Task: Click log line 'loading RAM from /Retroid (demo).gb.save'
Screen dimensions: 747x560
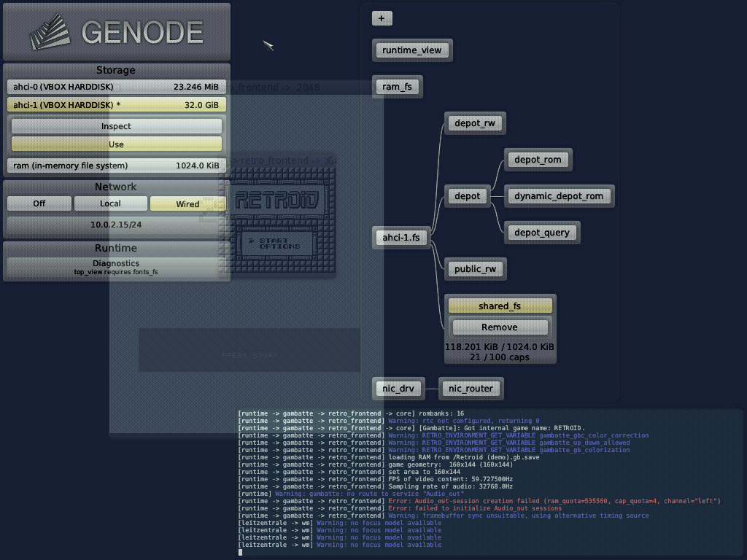Action: (x=389, y=457)
